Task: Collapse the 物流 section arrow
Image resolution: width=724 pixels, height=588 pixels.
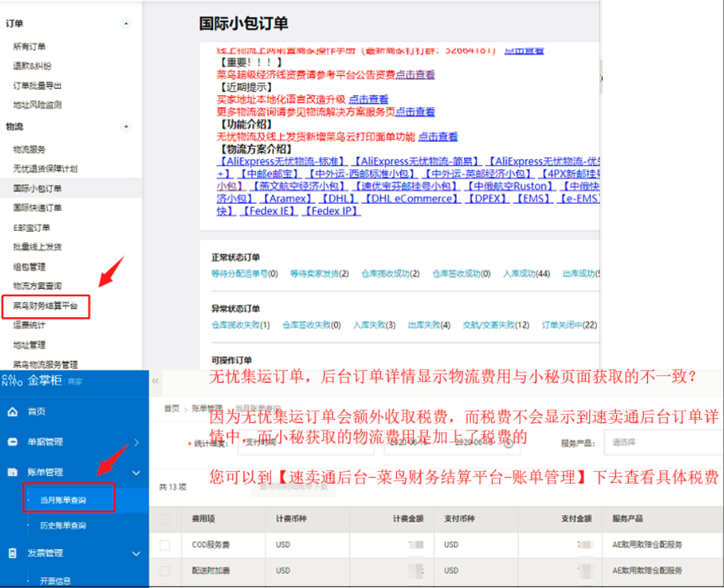Action: 126,126
